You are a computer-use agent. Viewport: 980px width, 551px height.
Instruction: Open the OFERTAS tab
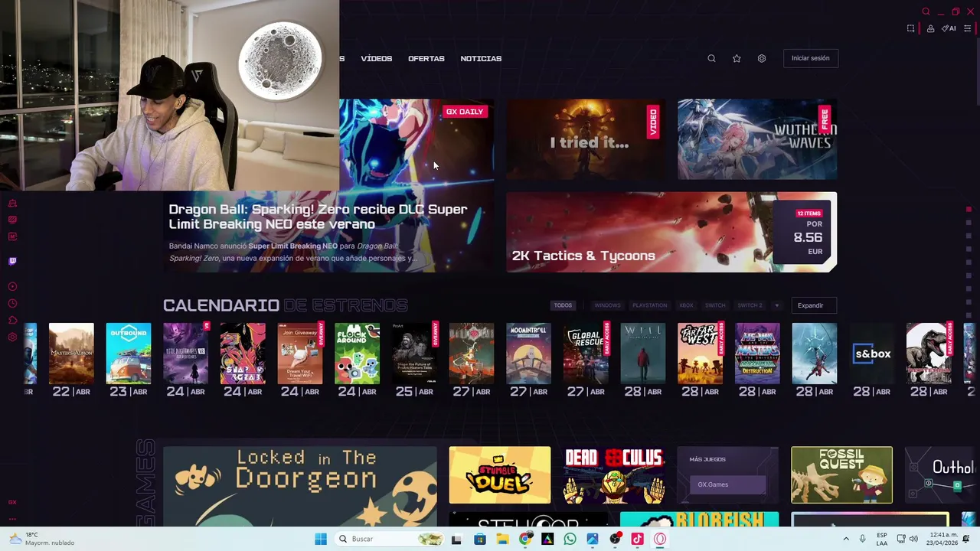point(426,58)
